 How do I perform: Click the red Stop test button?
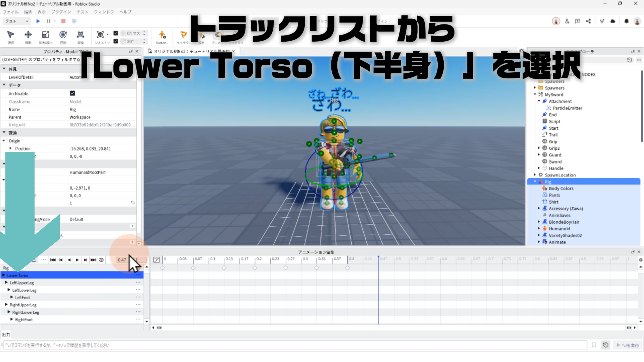tap(63, 21)
